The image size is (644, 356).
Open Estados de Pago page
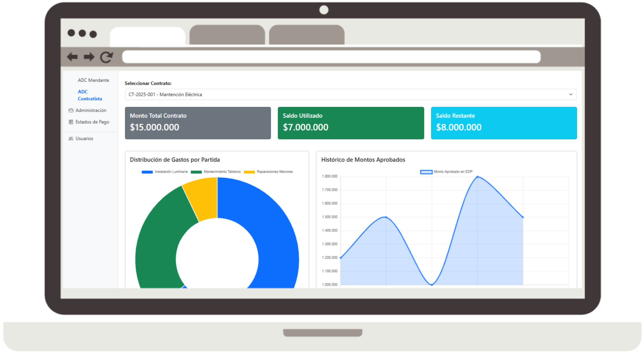point(92,122)
